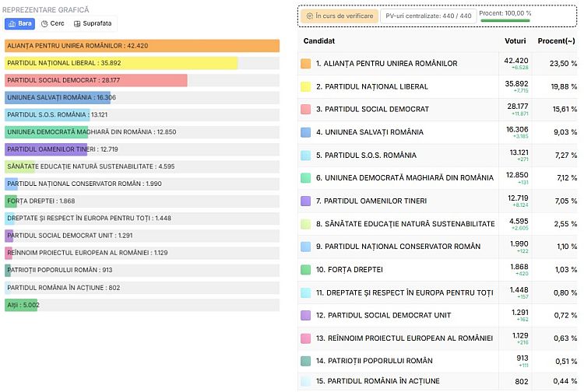Click the Partidul Național Conservator Român : 1.990 bar
The height and width of the screenshot is (392, 584).
tap(11, 184)
